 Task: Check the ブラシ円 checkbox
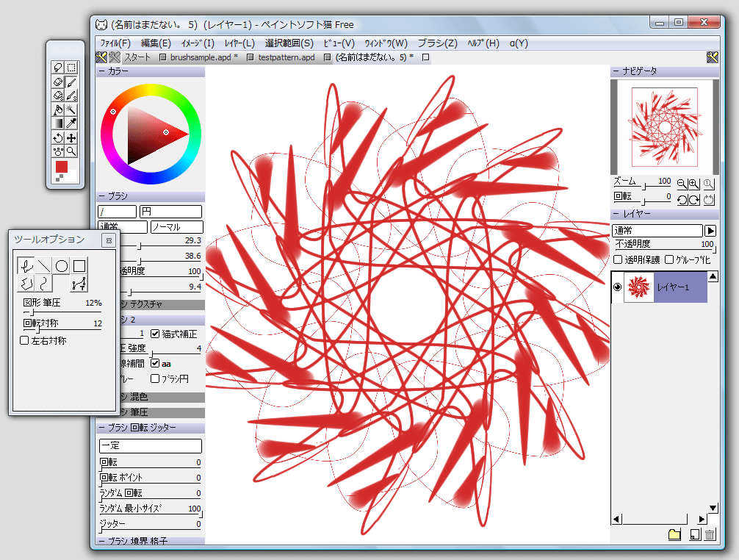coord(155,378)
